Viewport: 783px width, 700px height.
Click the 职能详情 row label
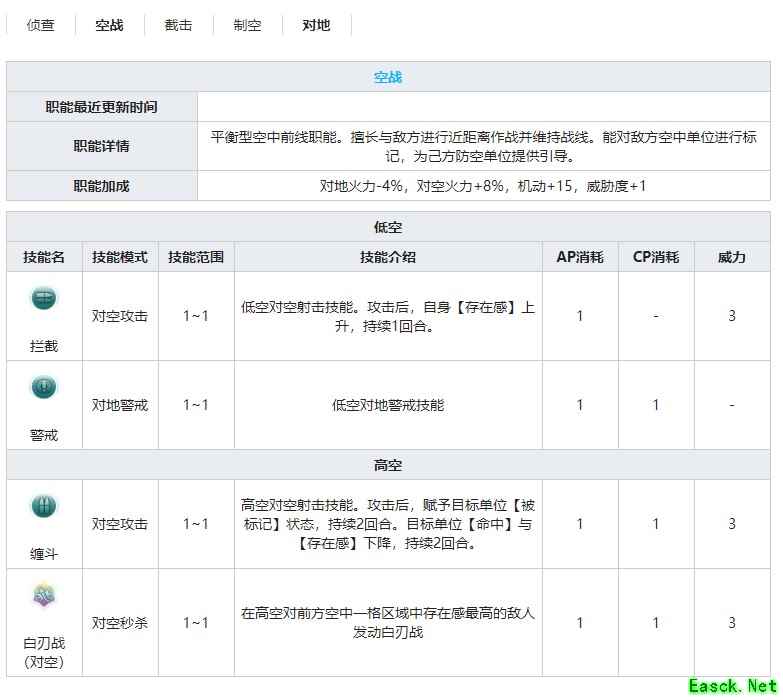(x=101, y=146)
